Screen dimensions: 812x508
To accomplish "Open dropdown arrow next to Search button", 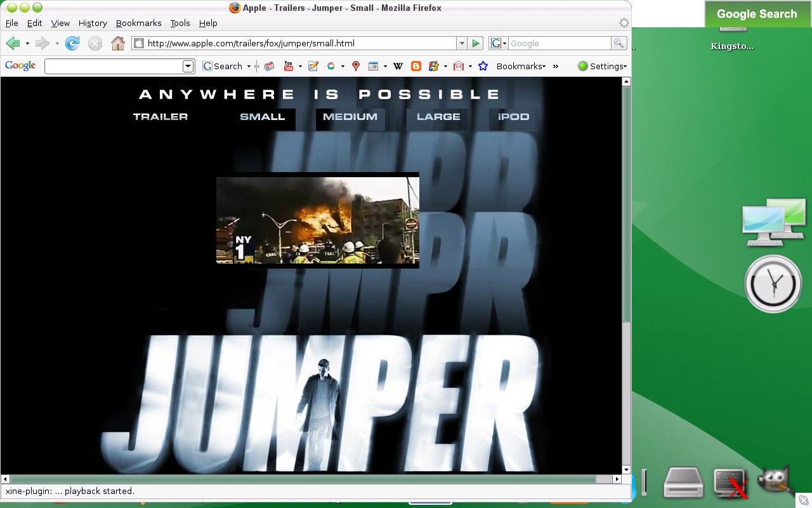I will point(247,66).
